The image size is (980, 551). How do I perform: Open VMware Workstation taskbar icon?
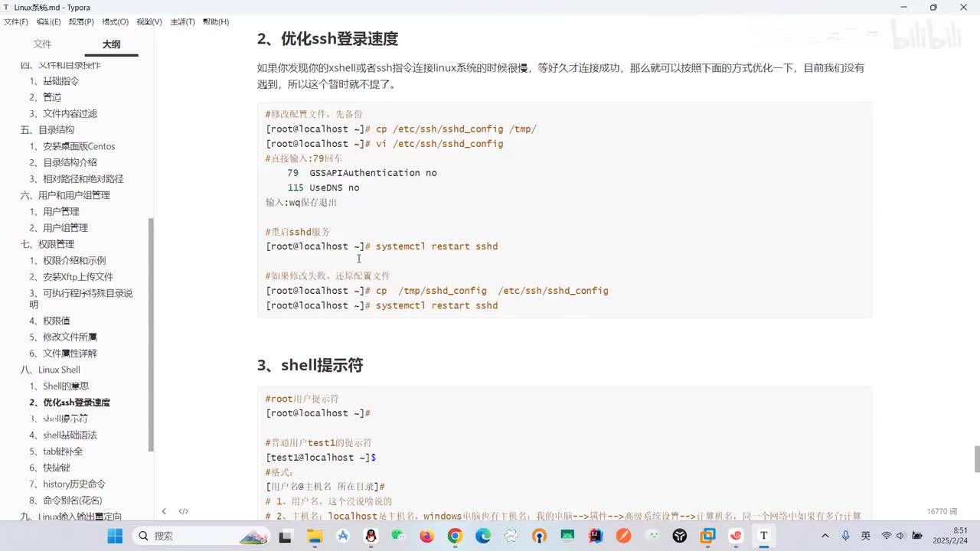click(x=707, y=536)
